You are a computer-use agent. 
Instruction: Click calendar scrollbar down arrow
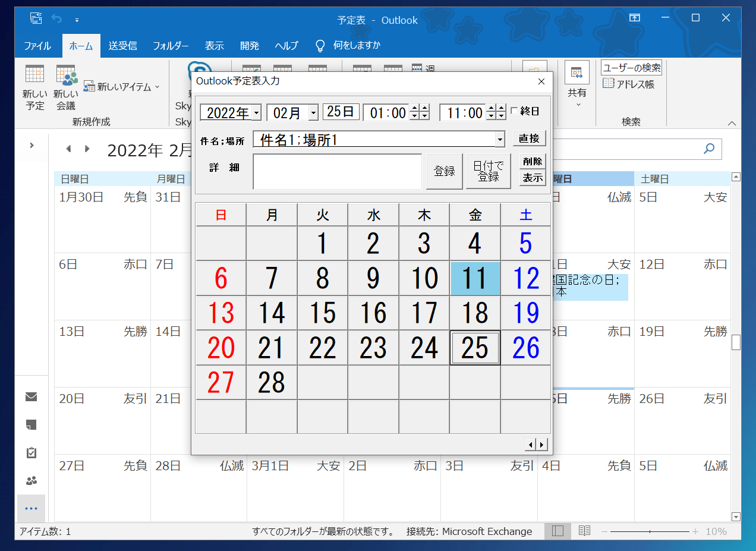tap(736, 517)
